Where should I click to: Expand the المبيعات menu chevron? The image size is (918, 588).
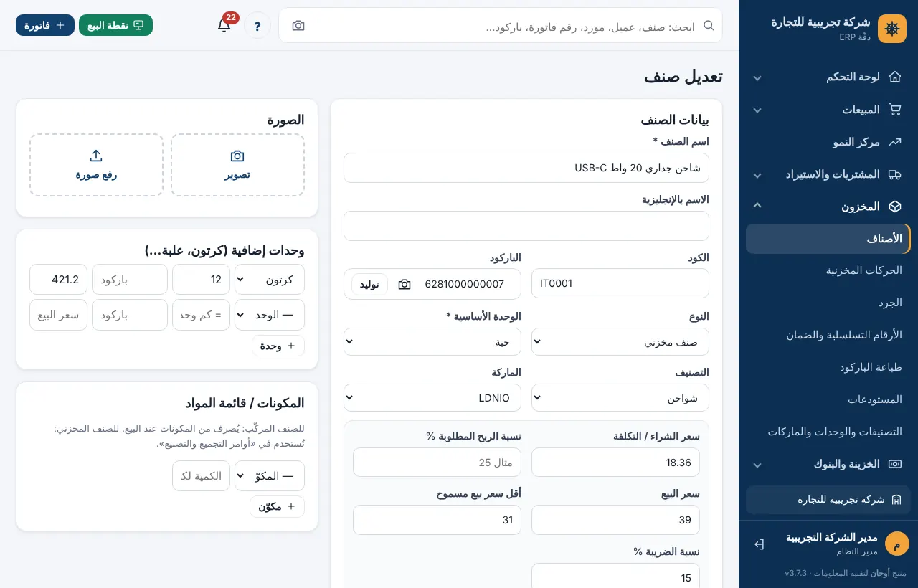click(757, 110)
